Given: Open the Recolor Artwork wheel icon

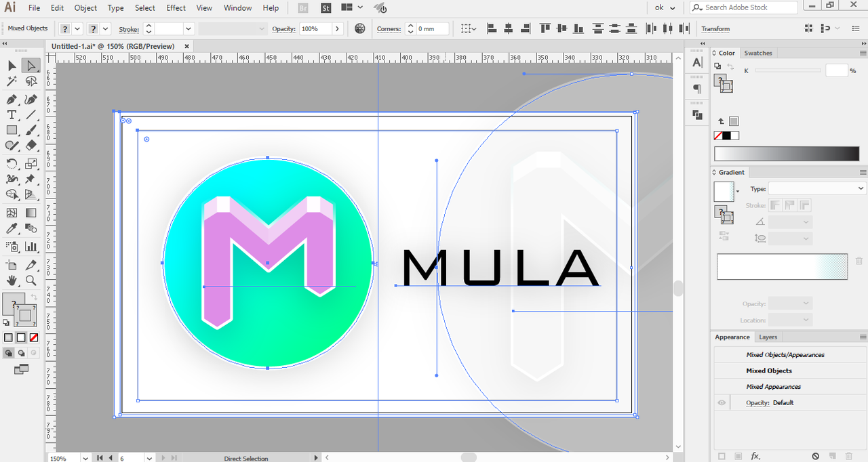Looking at the screenshot, I should (x=360, y=28).
